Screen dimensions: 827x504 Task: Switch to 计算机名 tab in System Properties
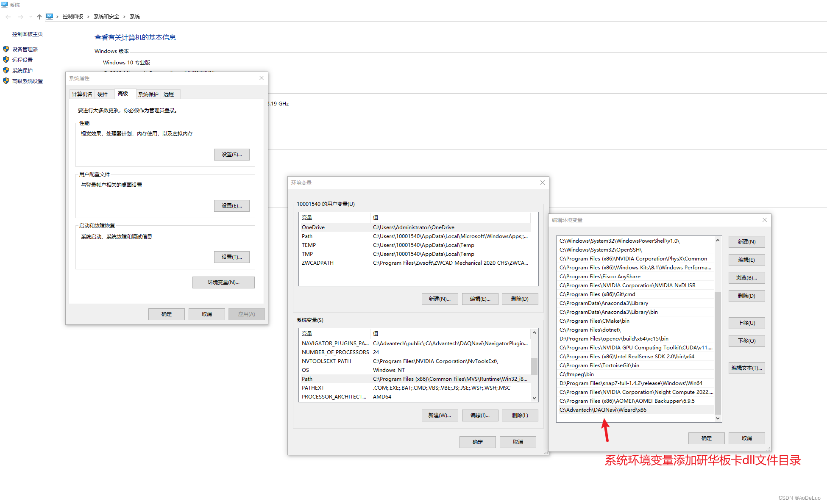[82, 94]
